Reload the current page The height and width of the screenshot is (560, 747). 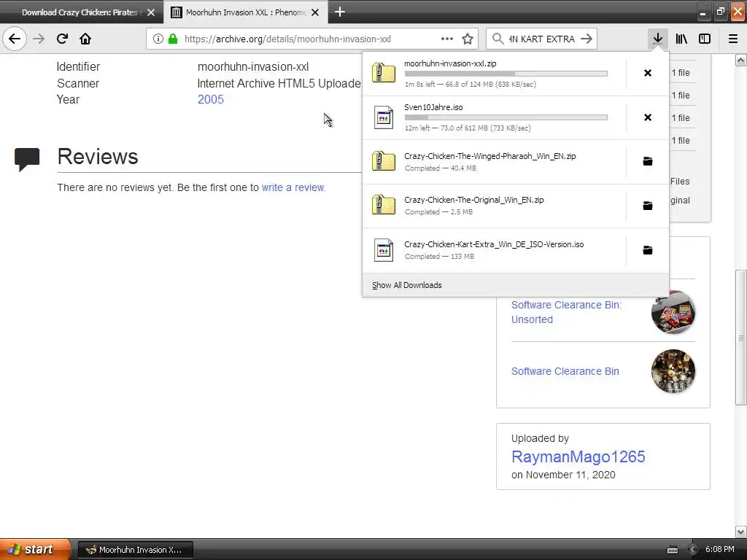point(62,39)
